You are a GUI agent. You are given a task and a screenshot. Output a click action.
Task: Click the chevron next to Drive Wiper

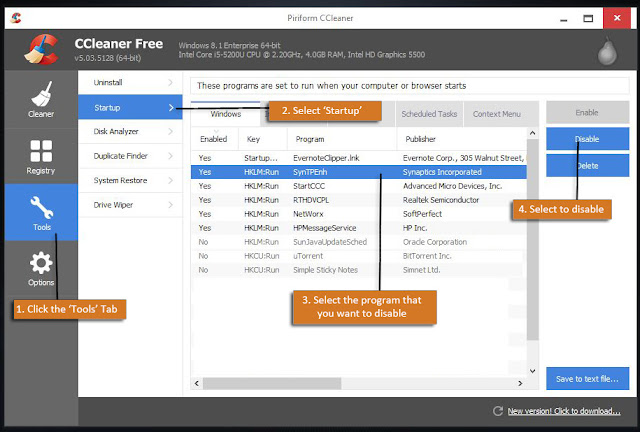pos(171,205)
